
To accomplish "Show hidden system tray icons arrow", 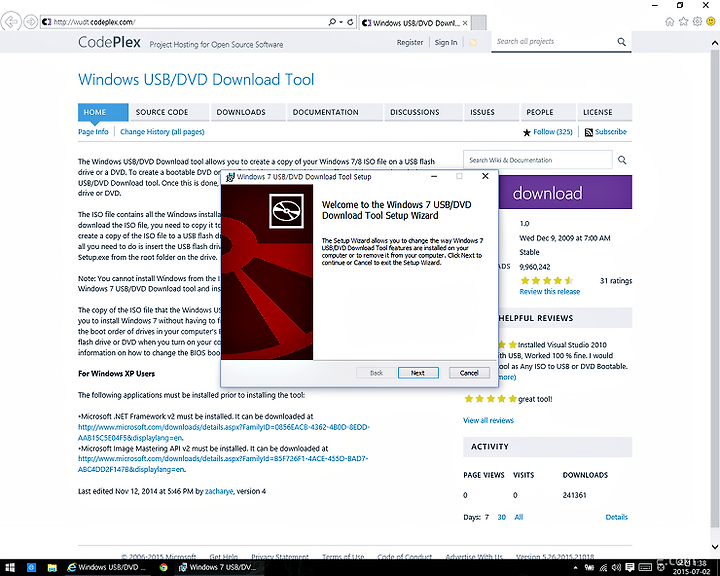I will pos(575,568).
